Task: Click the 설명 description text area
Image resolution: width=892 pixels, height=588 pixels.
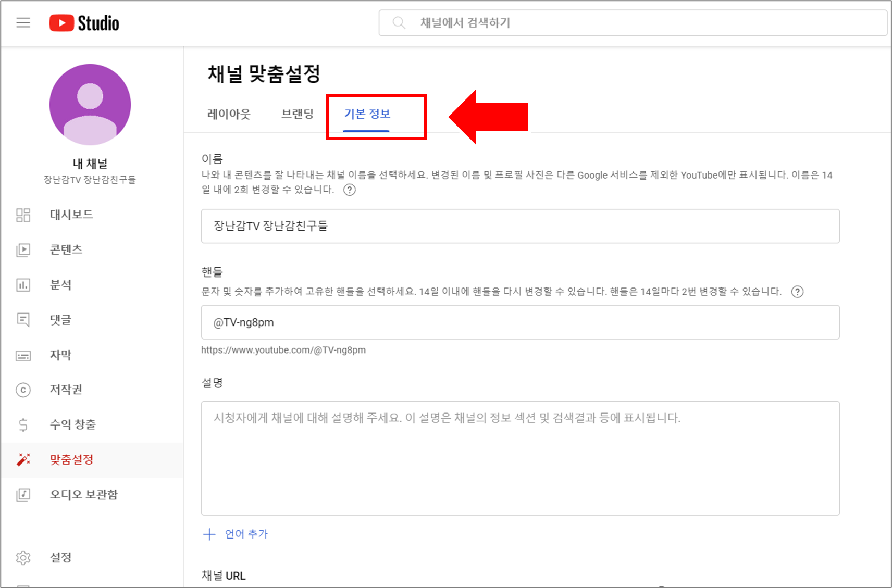Action: click(x=520, y=458)
